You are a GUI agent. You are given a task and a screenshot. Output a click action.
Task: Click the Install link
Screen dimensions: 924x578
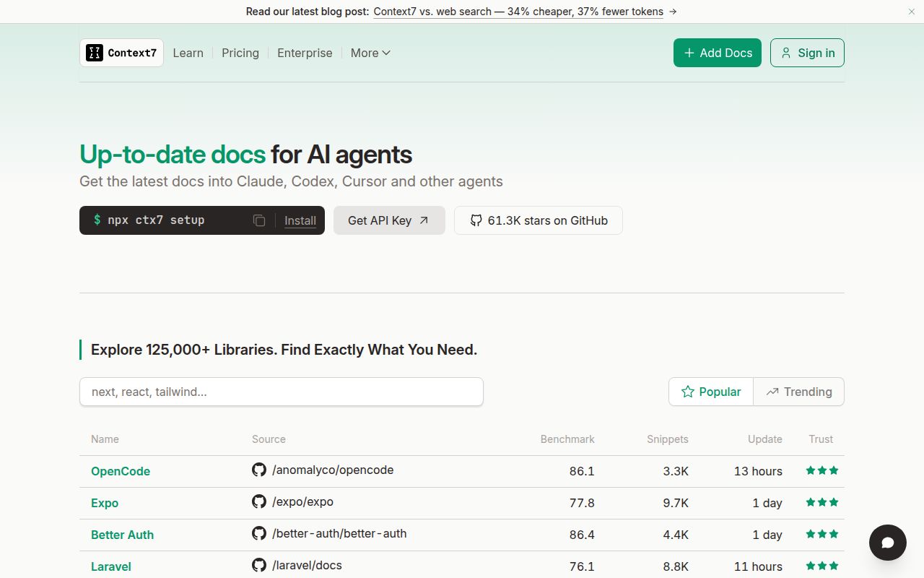coord(300,220)
